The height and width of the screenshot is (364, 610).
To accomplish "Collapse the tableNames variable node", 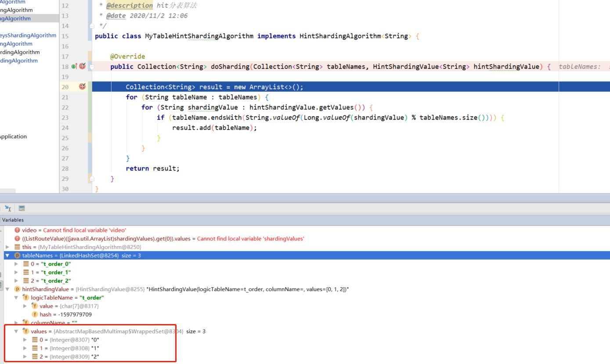I will click(x=7, y=256).
